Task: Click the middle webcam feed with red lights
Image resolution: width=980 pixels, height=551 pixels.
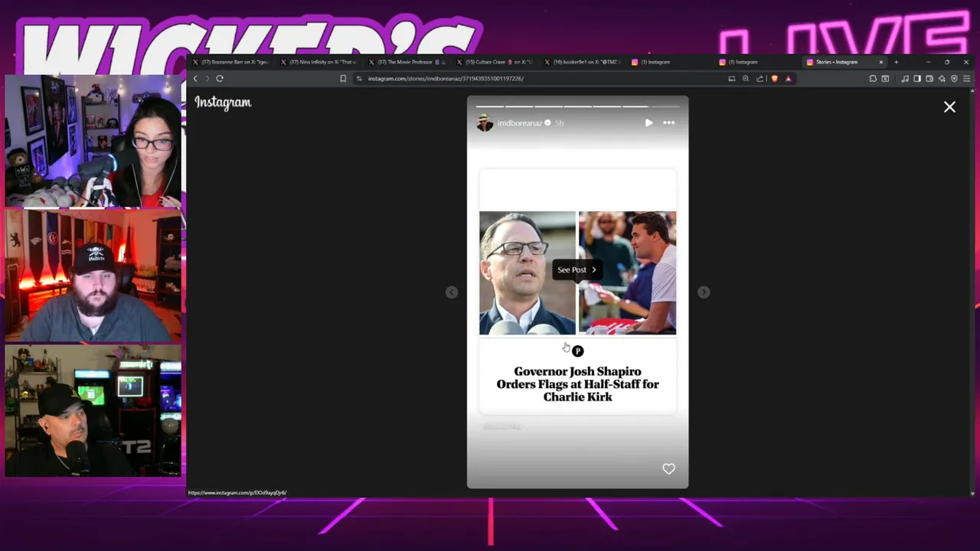Action: [x=93, y=275]
